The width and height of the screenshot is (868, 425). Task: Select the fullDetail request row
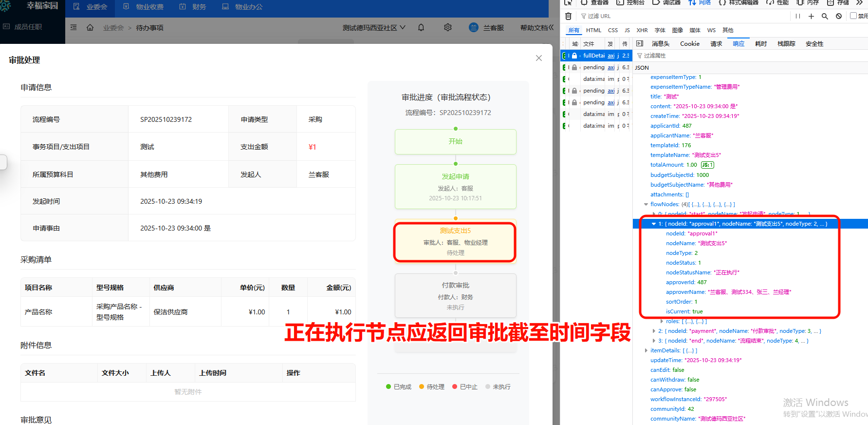point(596,56)
